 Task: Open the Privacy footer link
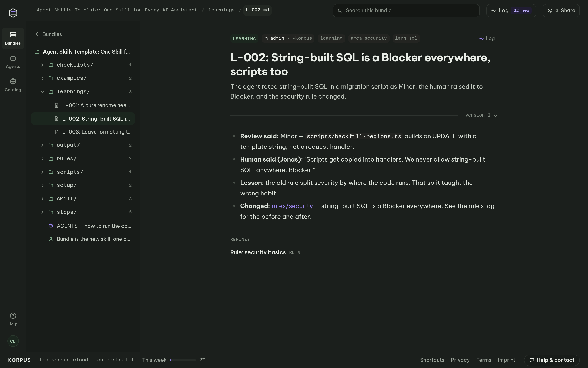(460, 360)
